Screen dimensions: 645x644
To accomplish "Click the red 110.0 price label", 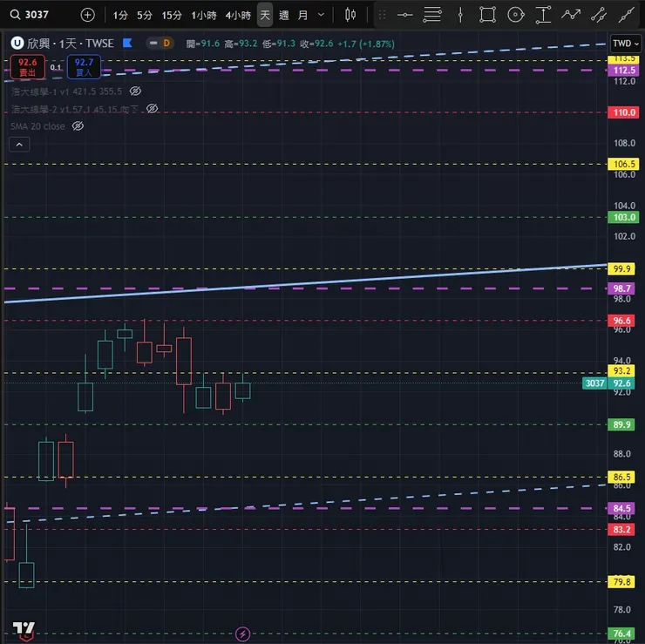I will (623, 112).
